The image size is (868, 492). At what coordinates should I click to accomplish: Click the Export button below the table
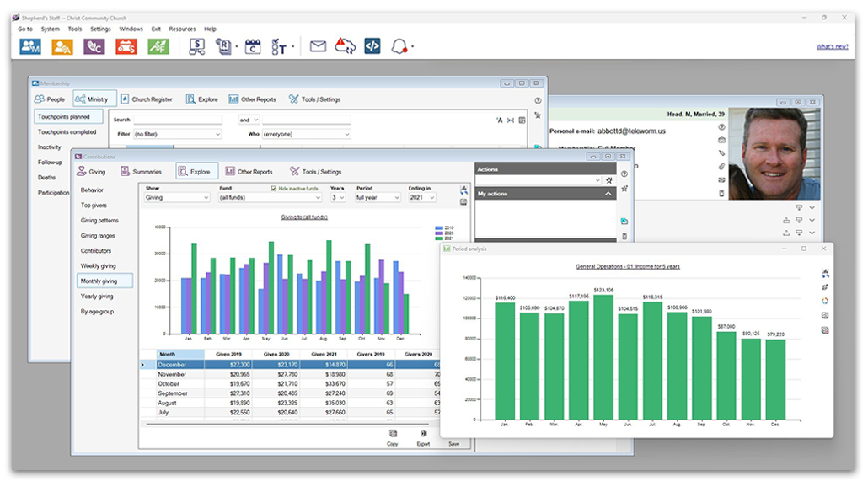(423, 438)
